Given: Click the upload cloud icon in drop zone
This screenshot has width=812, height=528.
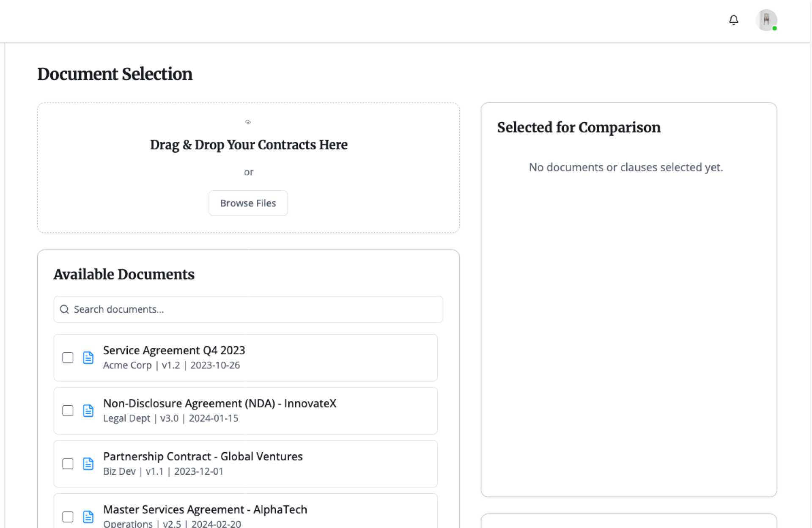Looking at the screenshot, I should (x=248, y=122).
